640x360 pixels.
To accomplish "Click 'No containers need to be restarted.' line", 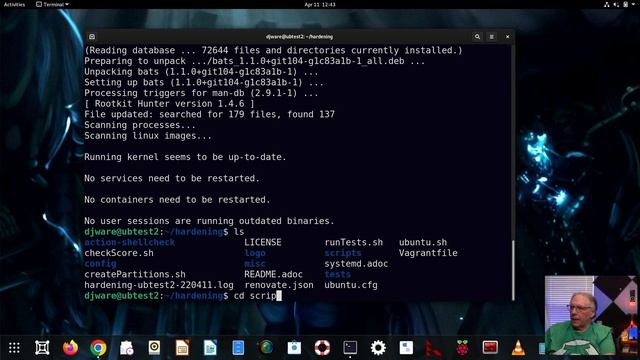I will (x=177, y=200).
